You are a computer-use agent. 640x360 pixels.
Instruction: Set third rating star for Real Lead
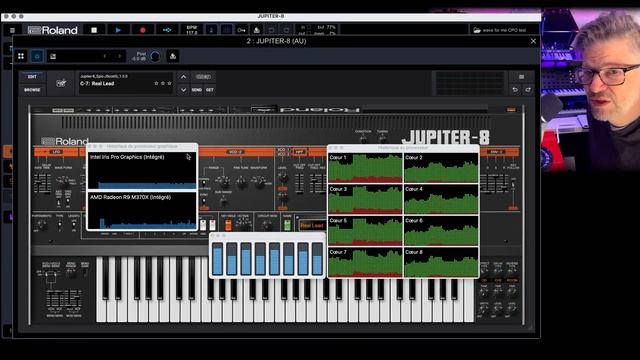170,83
